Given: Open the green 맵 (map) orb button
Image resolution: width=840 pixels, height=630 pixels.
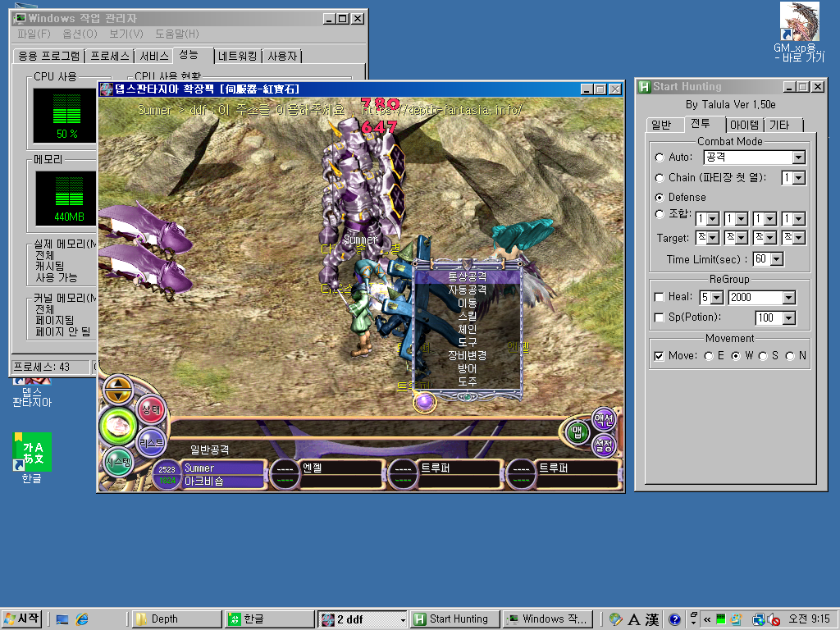Looking at the screenshot, I should click(x=577, y=431).
